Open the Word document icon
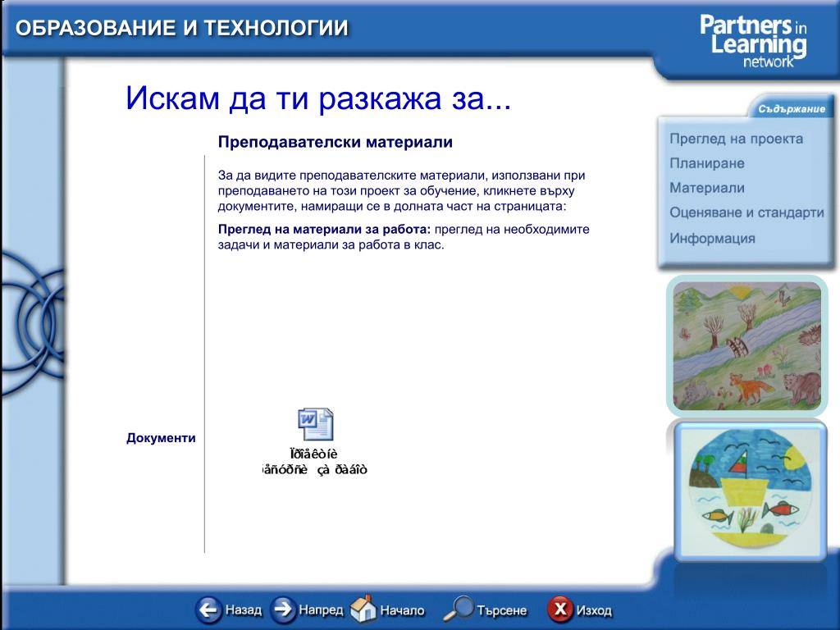The height and width of the screenshot is (630, 840). point(316,424)
